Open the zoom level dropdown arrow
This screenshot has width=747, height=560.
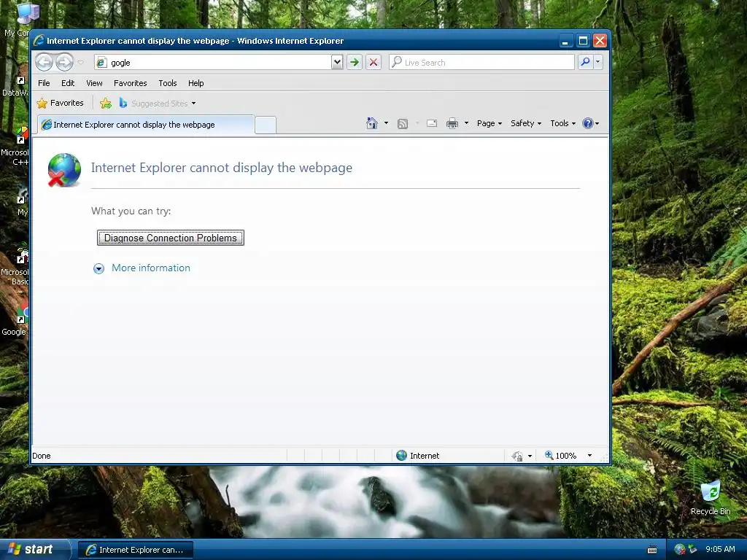point(589,456)
